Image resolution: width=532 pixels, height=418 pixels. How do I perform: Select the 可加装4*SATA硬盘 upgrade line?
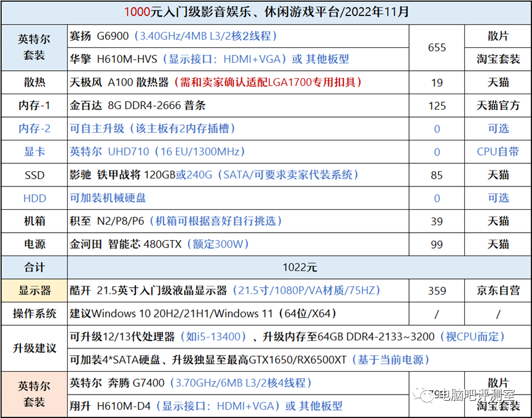pyautogui.click(x=300, y=360)
